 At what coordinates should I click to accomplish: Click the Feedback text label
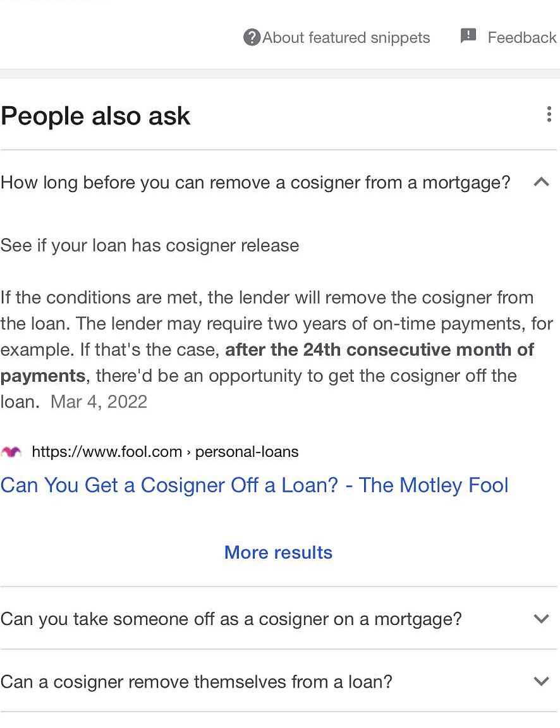coord(521,38)
